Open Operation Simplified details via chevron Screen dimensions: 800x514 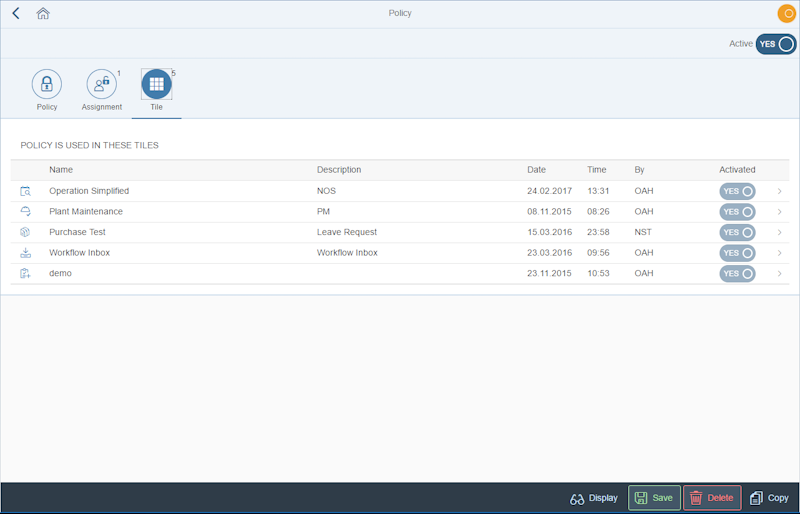tap(780, 191)
